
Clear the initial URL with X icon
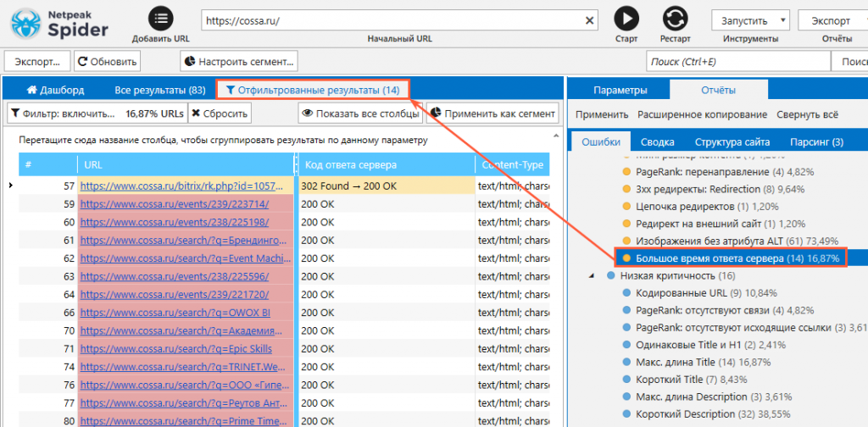[590, 20]
